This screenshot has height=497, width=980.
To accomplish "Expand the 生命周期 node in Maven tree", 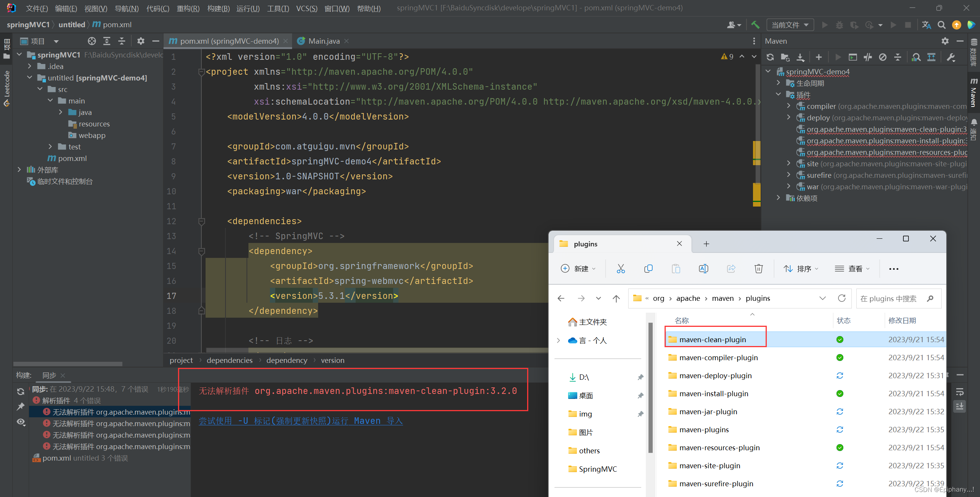I will point(778,83).
